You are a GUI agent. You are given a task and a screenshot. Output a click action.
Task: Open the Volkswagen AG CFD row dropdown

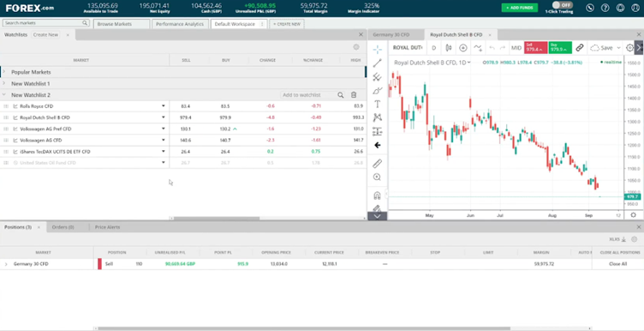164,141
